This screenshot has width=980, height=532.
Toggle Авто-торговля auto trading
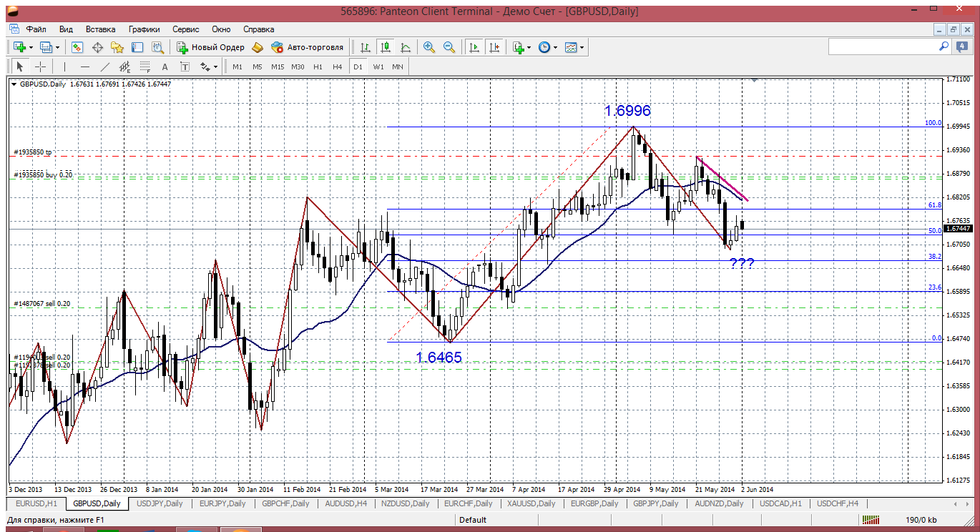pyautogui.click(x=306, y=47)
